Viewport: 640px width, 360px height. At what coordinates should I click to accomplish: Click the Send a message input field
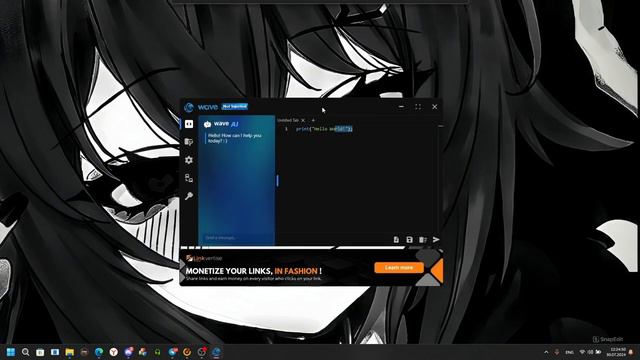click(x=237, y=238)
